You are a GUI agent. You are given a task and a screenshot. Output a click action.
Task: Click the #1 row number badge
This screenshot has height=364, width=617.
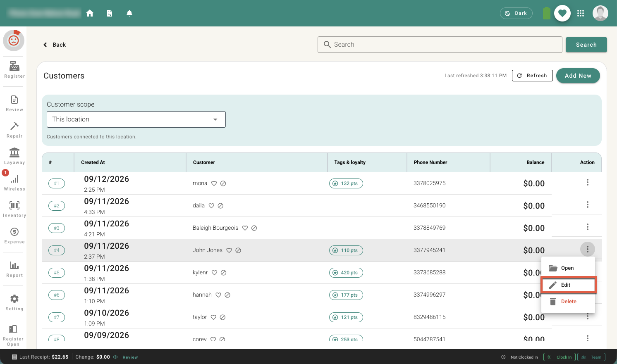(57, 183)
